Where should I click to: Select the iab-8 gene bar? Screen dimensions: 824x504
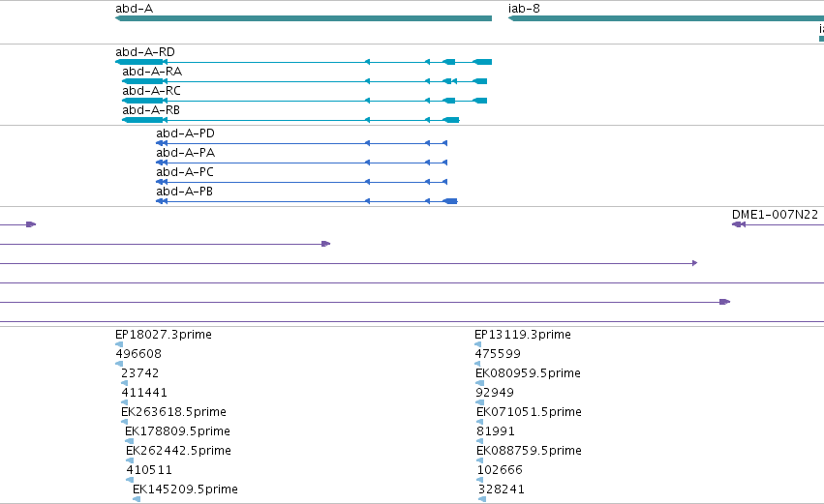(666, 18)
